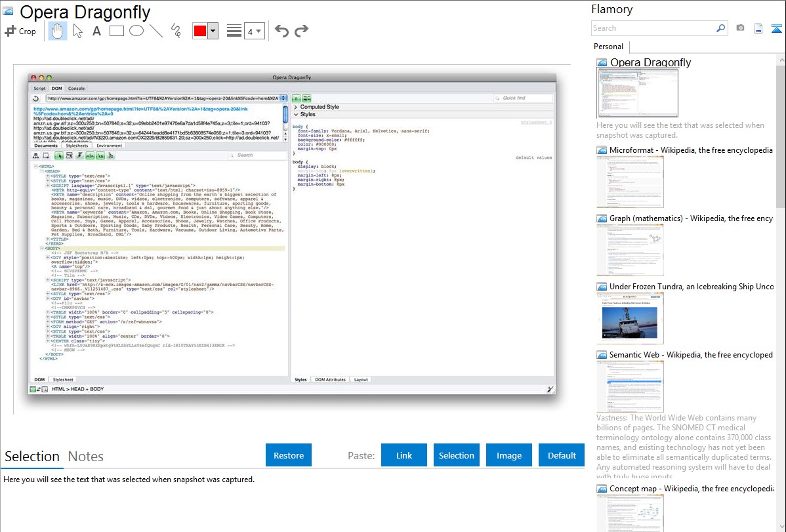Click the magnifier search icon
786x532 pixels.
tap(721, 28)
